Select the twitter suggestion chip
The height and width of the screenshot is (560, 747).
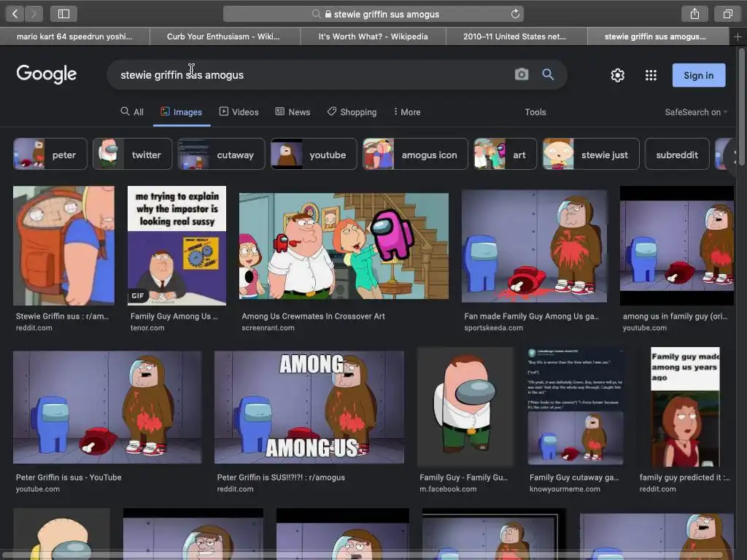[132, 155]
